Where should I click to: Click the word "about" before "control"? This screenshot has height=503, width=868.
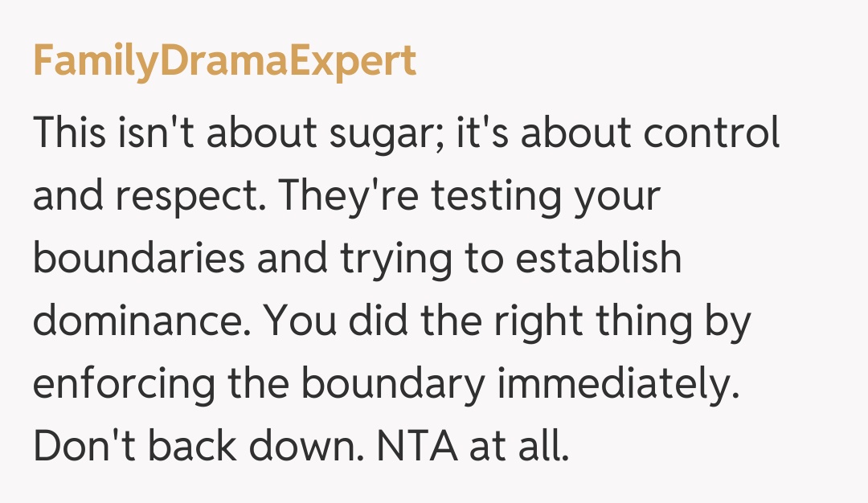(574, 133)
